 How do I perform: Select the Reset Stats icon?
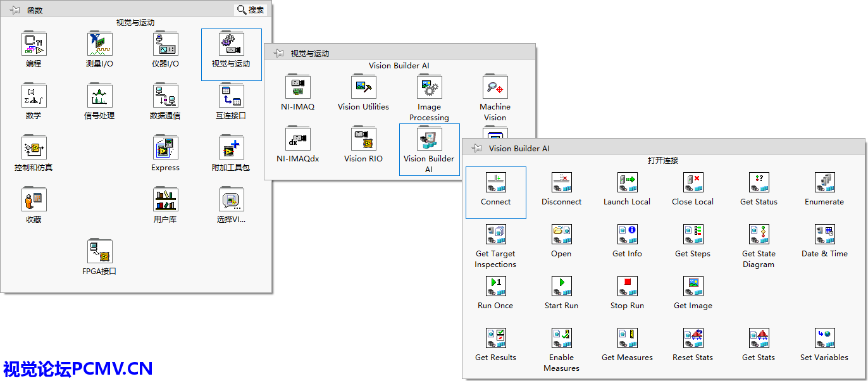click(693, 339)
